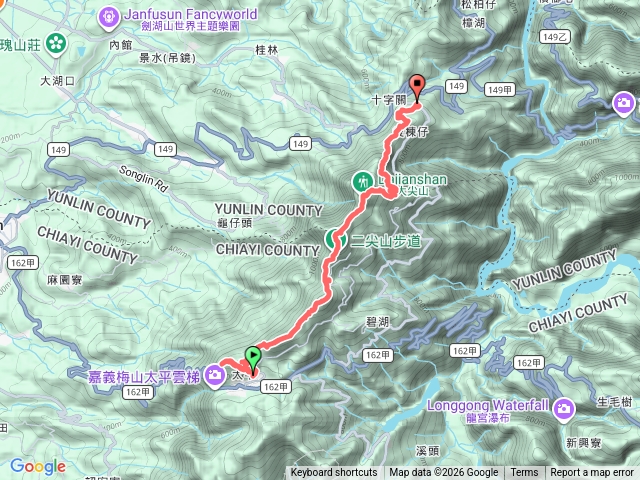Click the Dajianshan hiking icon
The width and height of the screenshot is (640, 480).
pos(362,181)
